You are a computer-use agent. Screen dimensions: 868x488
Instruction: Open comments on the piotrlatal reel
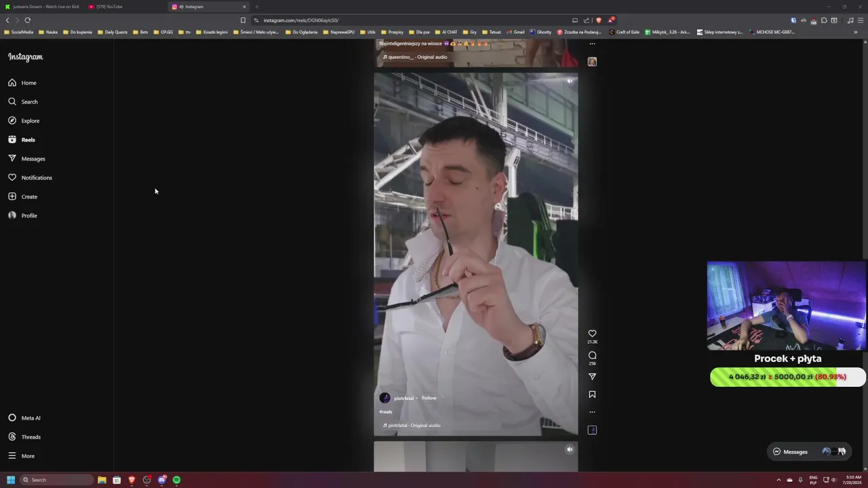592,355
